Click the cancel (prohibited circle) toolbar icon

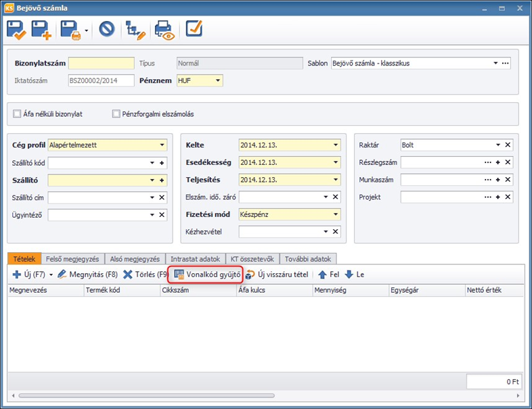point(107,29)
